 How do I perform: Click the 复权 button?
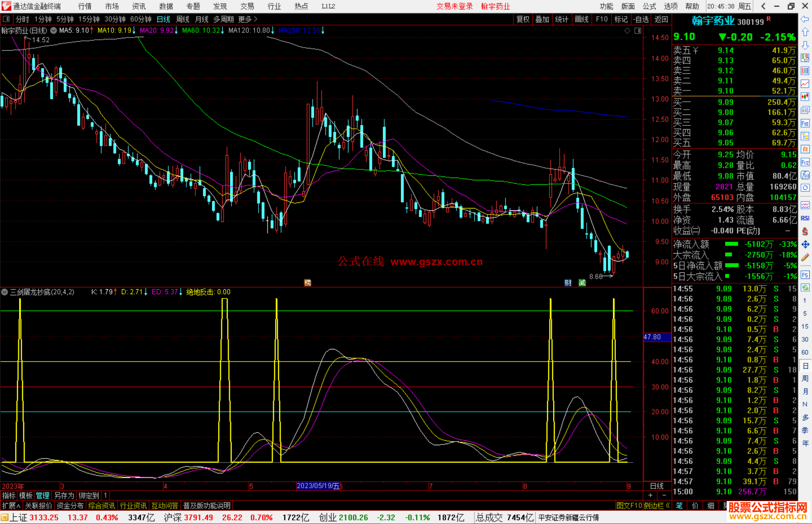point(523,19)
